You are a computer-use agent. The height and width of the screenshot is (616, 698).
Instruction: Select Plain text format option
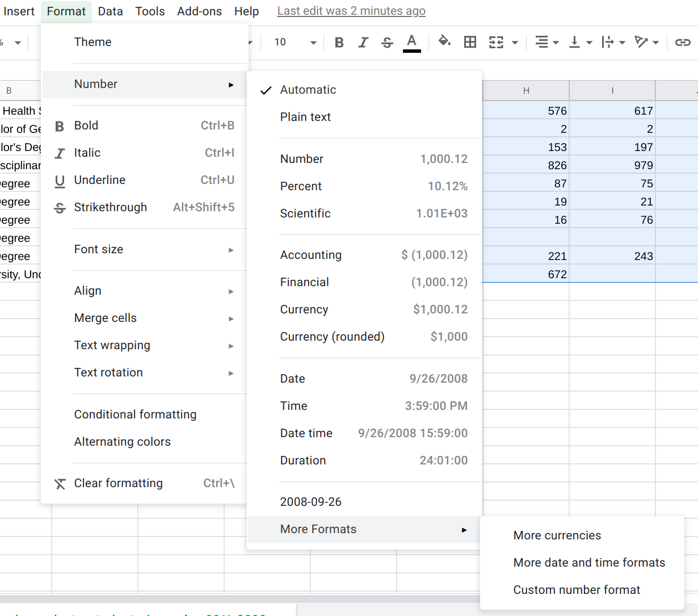[305, 117]
